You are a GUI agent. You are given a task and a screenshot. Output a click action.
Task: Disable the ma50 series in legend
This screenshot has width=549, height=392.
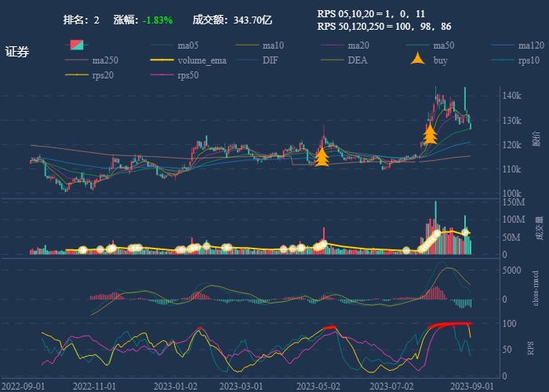coord(418,45)
